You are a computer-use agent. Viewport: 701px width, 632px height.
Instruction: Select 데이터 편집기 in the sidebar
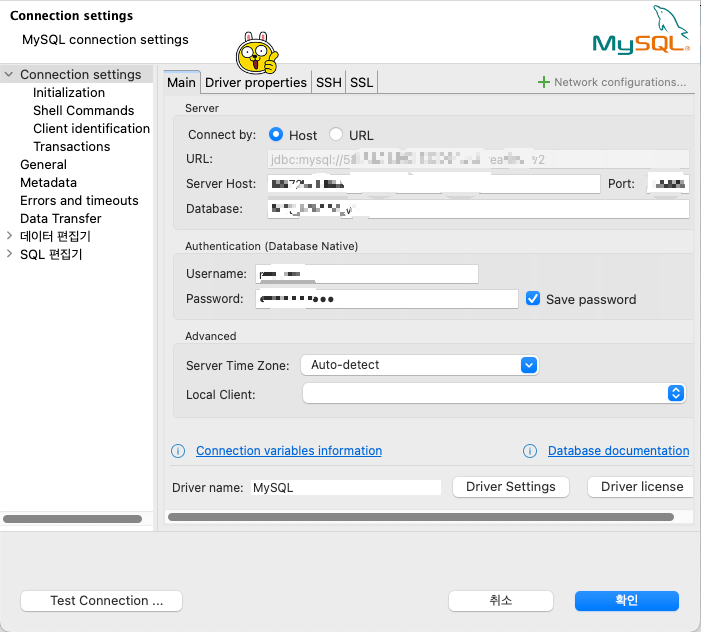(55, 236)
